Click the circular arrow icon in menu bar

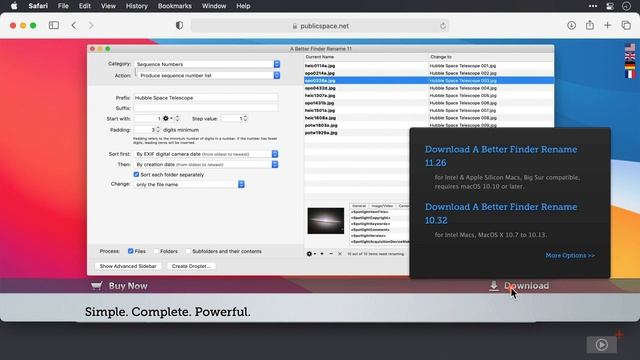[626, 6]
